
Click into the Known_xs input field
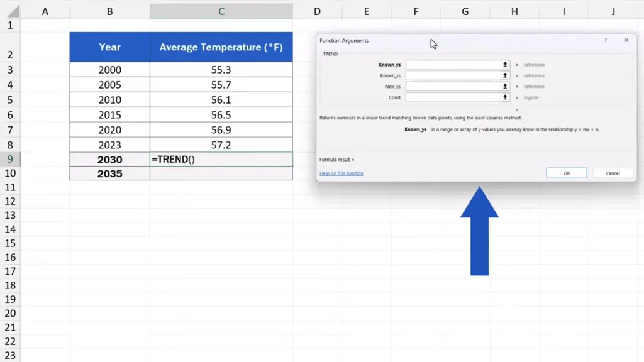(x=453, y=75)
